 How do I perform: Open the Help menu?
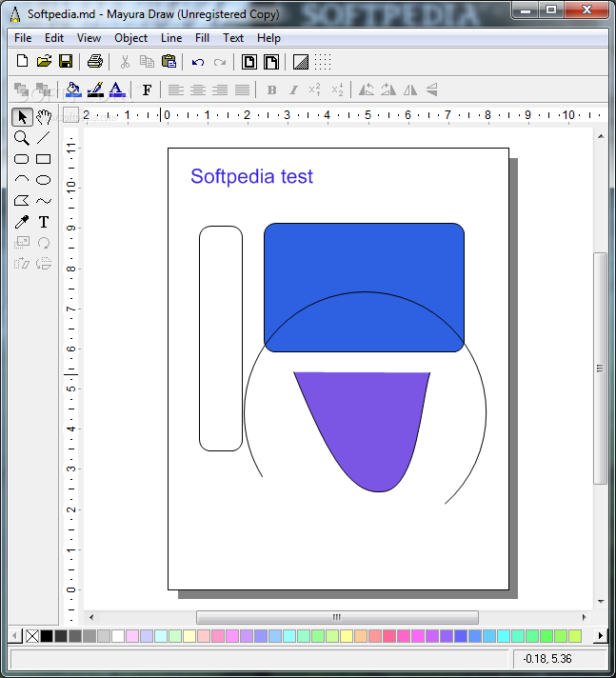[268, 38]
